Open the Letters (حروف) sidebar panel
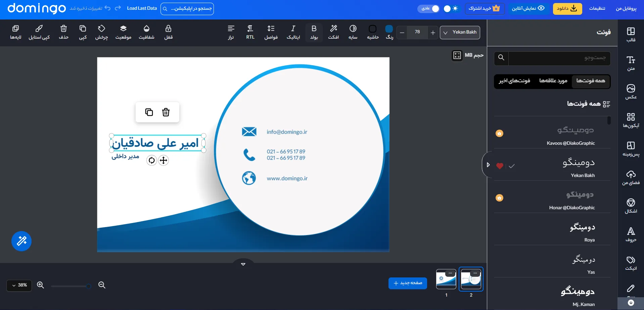644x310 pixels. tap(631, 234)
